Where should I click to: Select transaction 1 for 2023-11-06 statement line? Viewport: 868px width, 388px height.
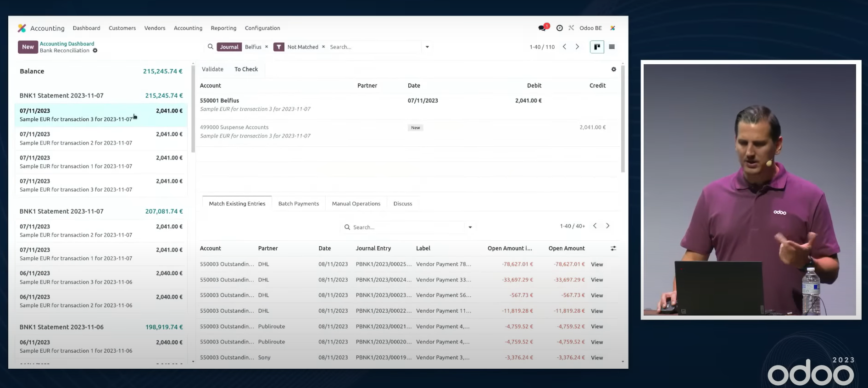[101, 346]
